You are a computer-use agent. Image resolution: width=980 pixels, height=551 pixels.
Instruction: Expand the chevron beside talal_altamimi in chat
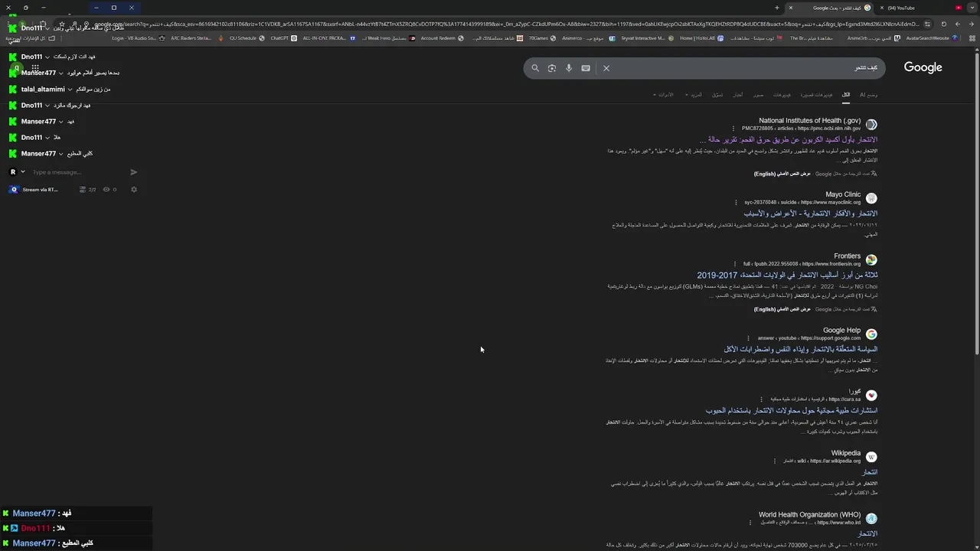[x=70, y=90]
